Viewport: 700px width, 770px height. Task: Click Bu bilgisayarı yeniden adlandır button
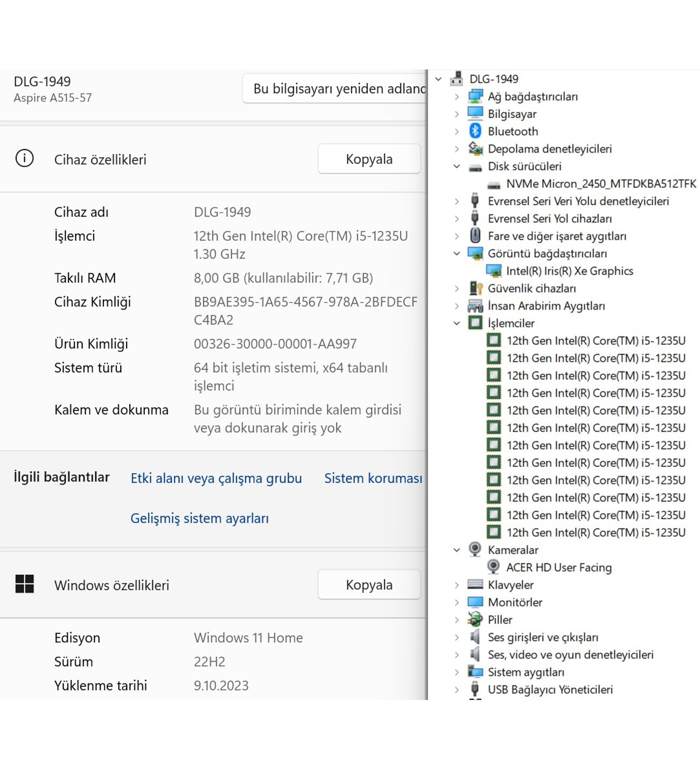point(334,88)
